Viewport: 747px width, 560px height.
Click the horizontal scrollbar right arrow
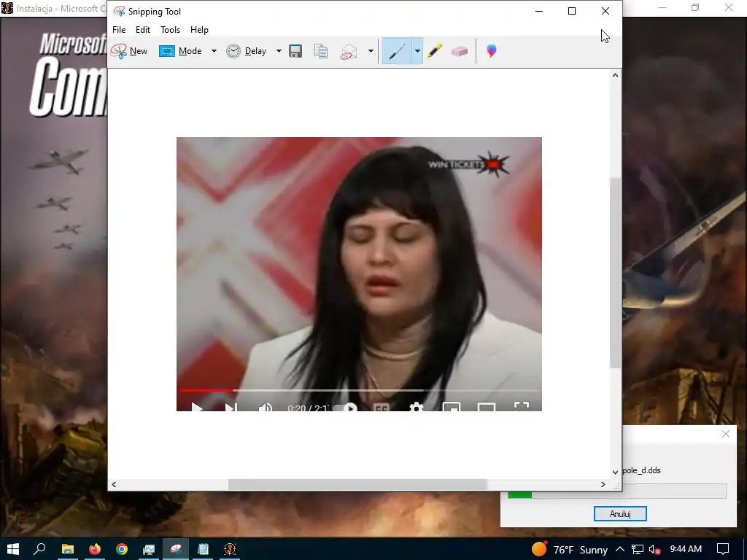click(603, 484)
